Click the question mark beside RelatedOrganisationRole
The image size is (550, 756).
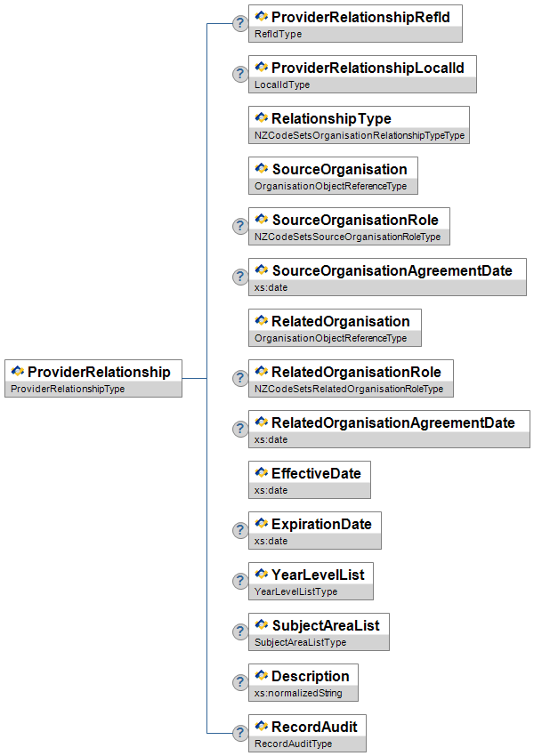239,378
